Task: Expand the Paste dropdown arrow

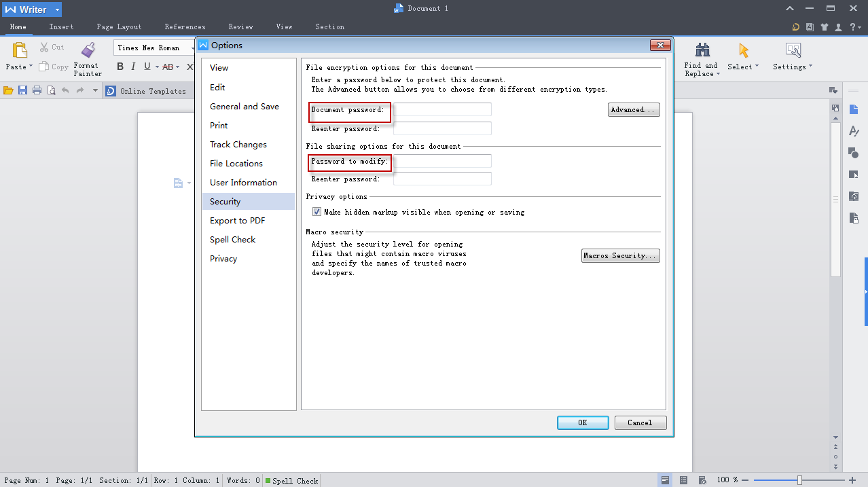Action: pos(31,67)
